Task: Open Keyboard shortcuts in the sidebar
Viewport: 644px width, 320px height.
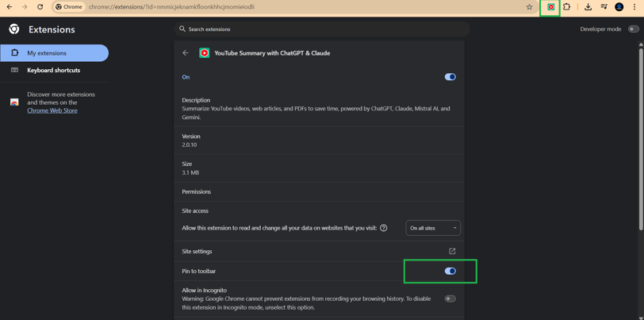Action: click(54, 71)
